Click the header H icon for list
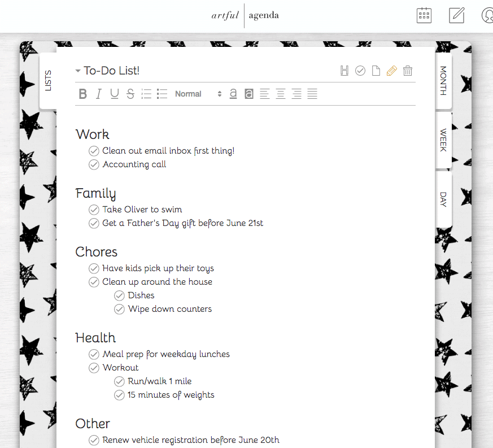The width and height of the screenshot is (493, 448). (344, 71)
